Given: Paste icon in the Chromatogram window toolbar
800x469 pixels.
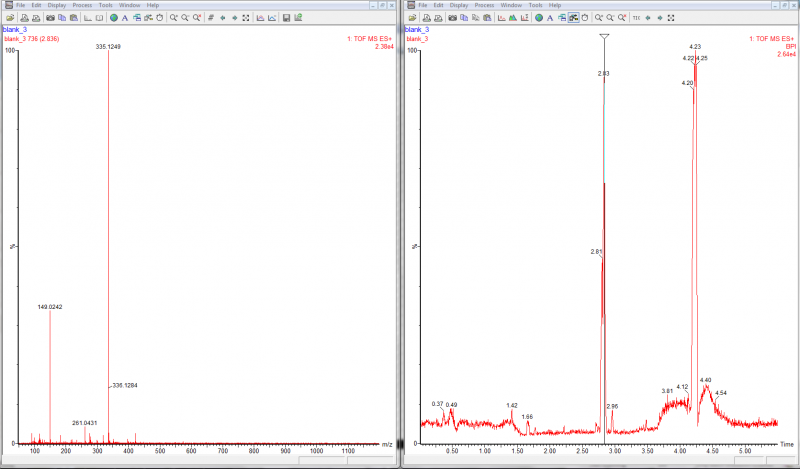Looking at the screenshot, I should (x=487, y=18).
